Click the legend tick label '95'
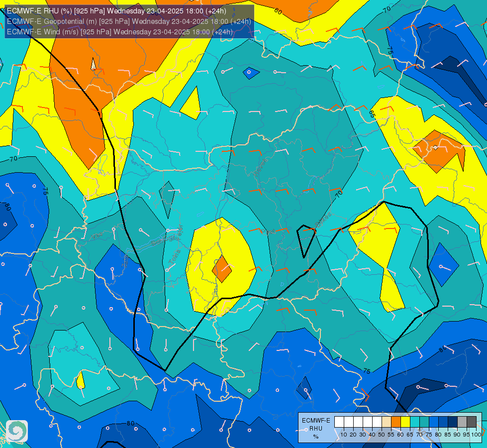This screenshot has height=448, width=487. point(467,435)
